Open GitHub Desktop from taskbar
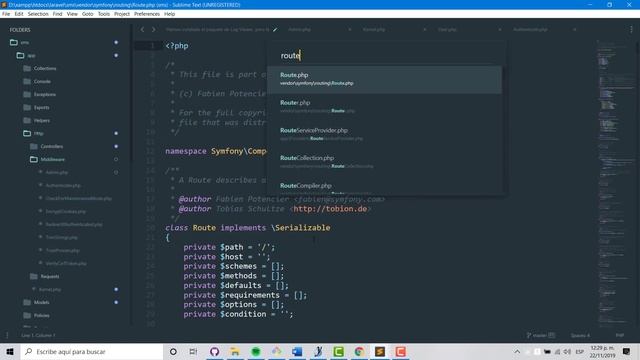 (214, 351)
